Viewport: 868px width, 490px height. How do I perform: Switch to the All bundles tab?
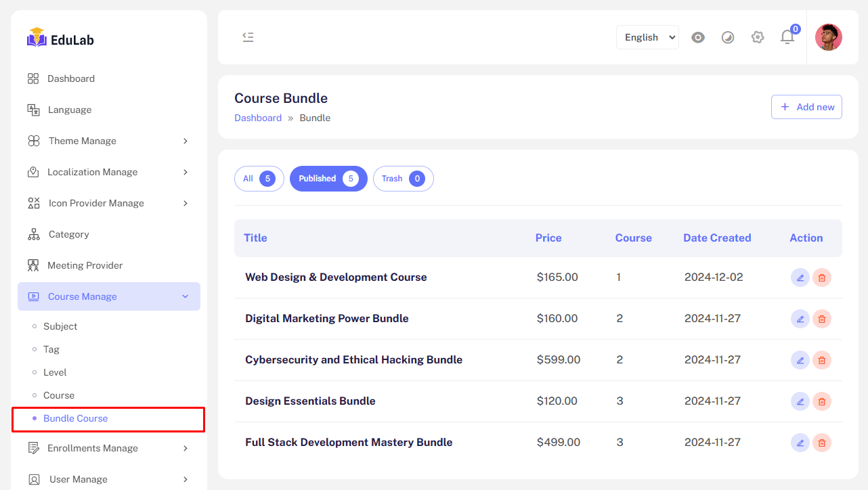(x=259, y=179)
